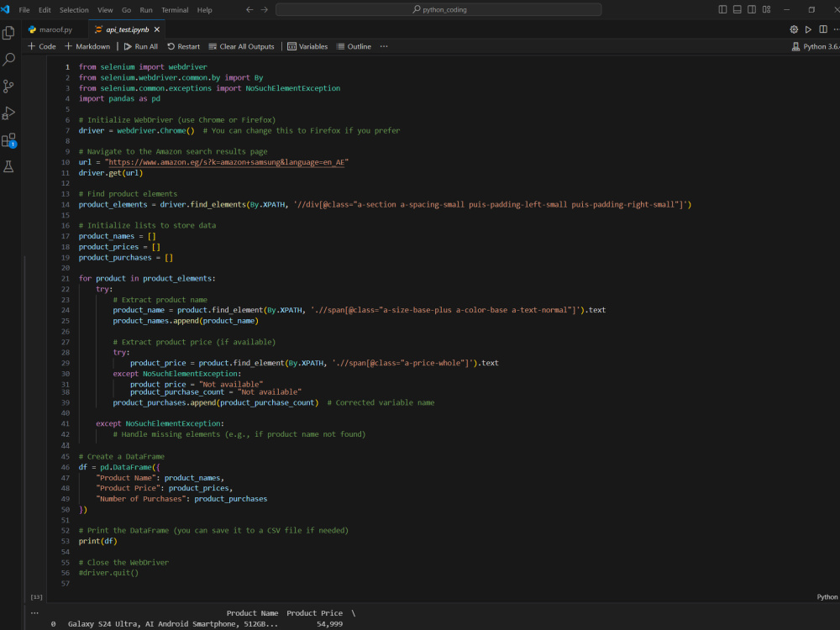Open the Customize Layout icon
The image size is (840, 630).
767,9
